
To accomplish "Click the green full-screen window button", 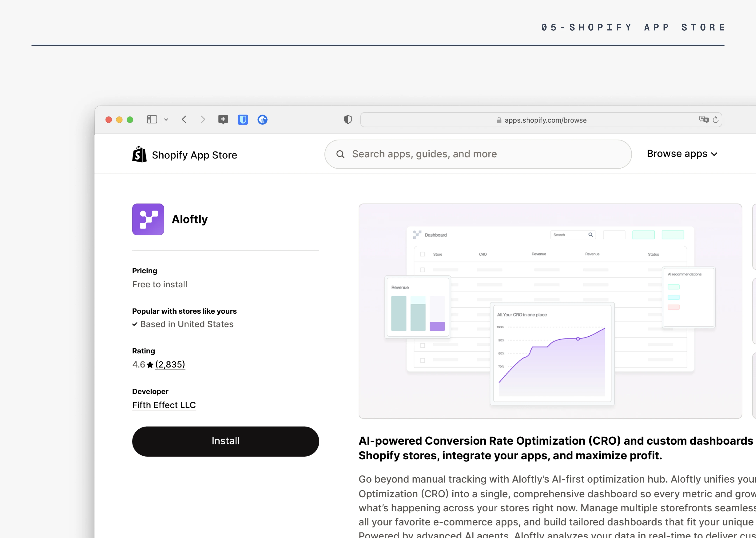I will click(130, 120).
